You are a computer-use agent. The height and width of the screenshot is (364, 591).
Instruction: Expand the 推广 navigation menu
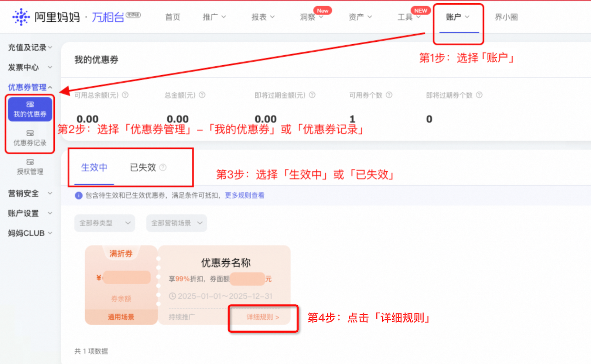pos(214,17)
